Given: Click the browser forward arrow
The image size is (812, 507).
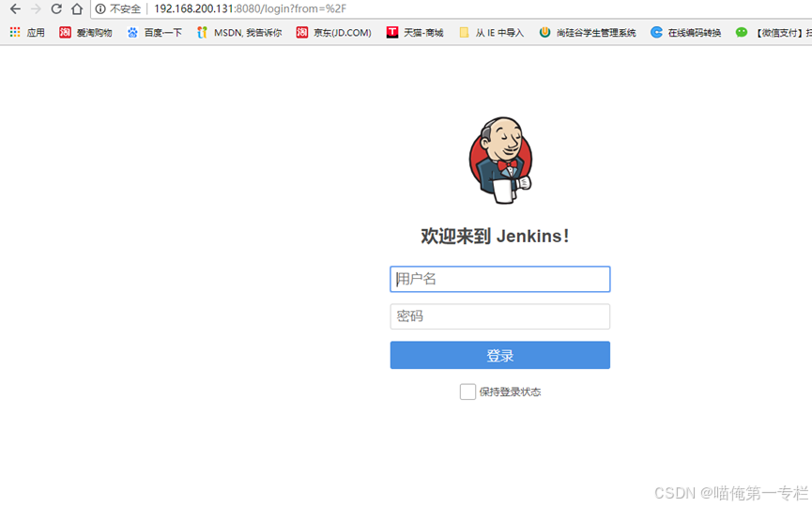Looking at the screenshot, I should pyautogui.click(x=36, y=8).
